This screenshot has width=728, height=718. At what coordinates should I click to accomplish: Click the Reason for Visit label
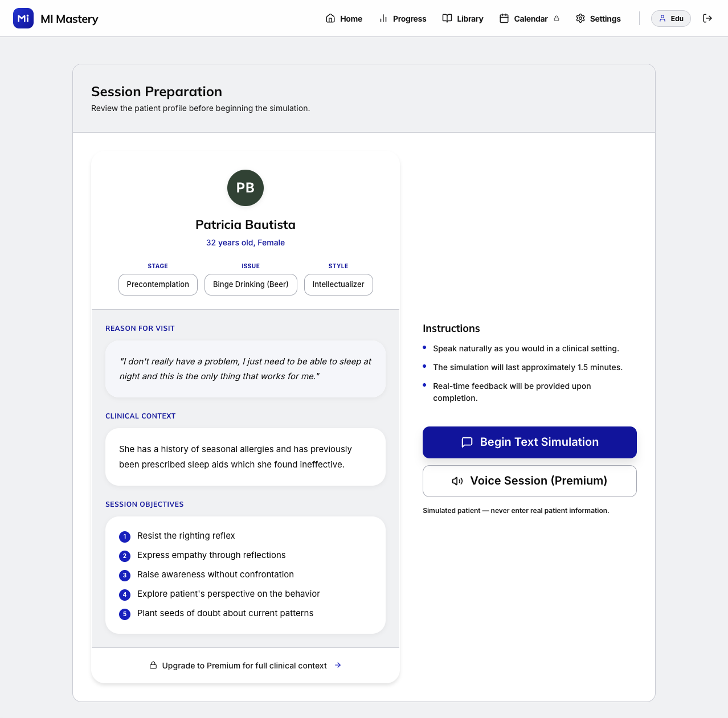[140, 329]
